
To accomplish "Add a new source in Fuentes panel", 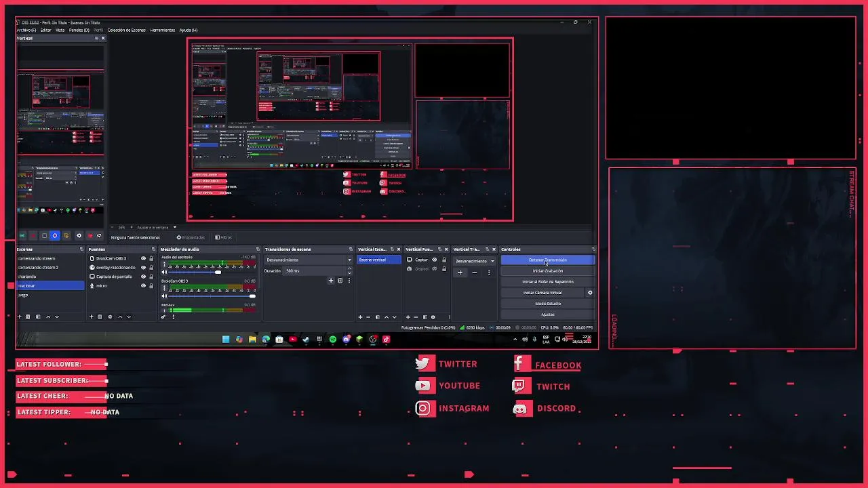I will pos(92,317).
